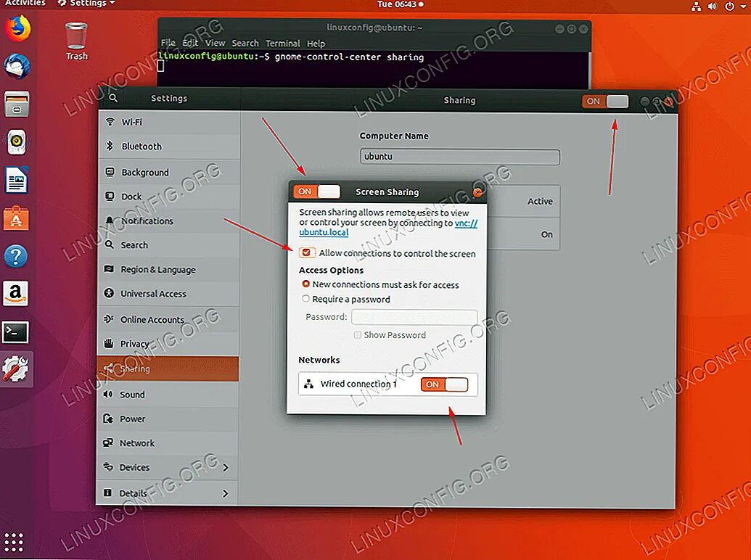
Task: Open the Terminal menu in terminal
Action: point(282,43)
